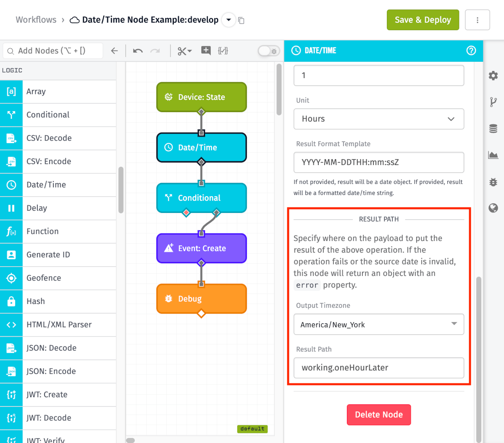Screen dimensions: 504x443
Task: Open debug bug icon in right sidebar
Action: click(493, 182)
